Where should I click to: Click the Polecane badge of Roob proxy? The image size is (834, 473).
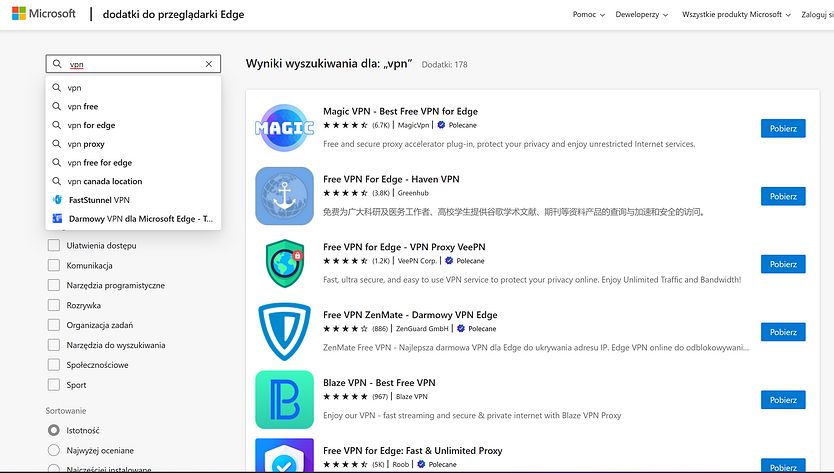tap(437, 464)
